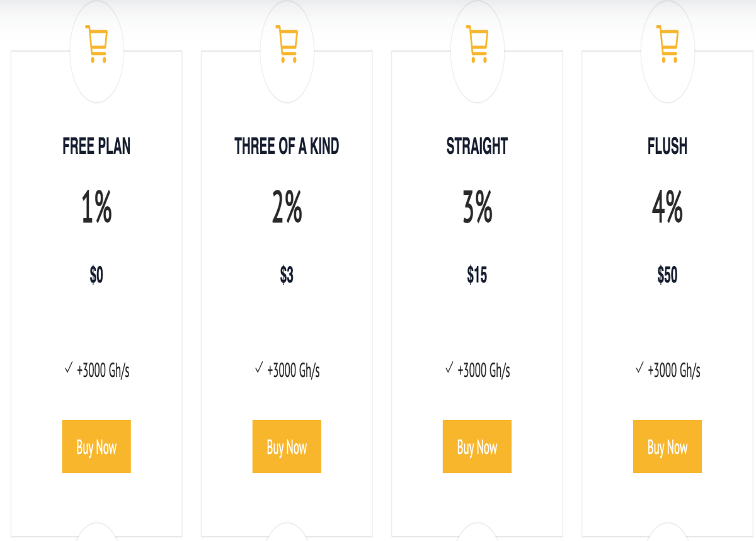Click the checkmark in Flush plan feature
The width and height of the screenshot is (756, 541).
click(639, 368)
